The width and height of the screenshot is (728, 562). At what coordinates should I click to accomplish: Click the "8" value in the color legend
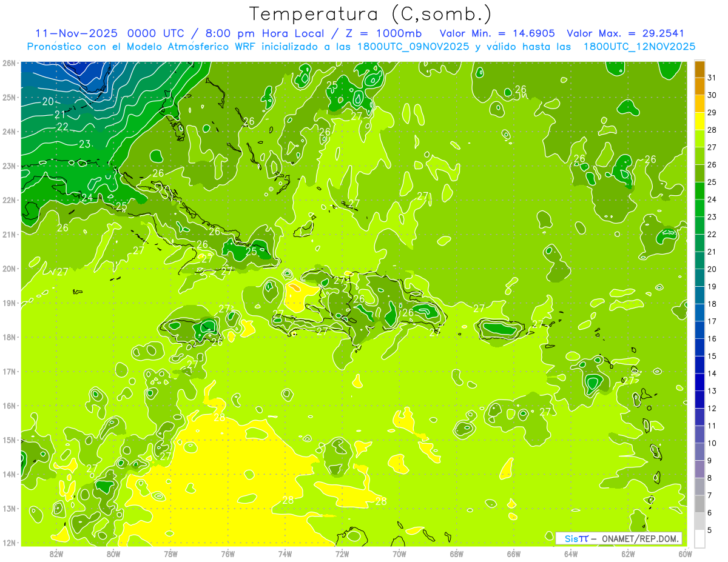click(x=710, y=478)
